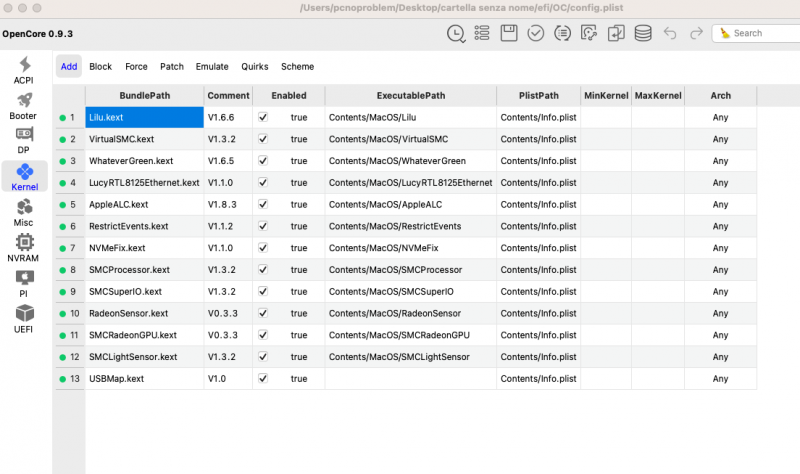Click the database stack icon in toolbar
Screen dimensions: 800x474
643,33
